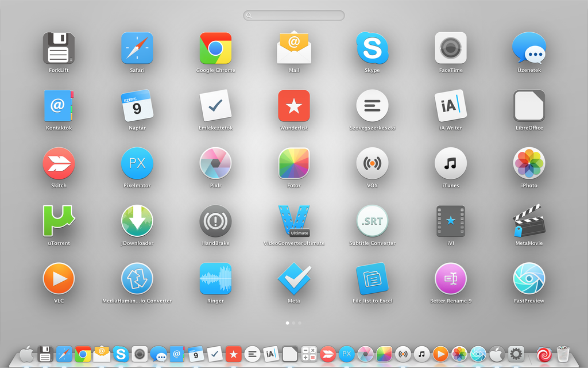Screen dimensions: 588x368
Task: Open Better Rename 9
Action: pyautogui.click(x=451, y=279)
